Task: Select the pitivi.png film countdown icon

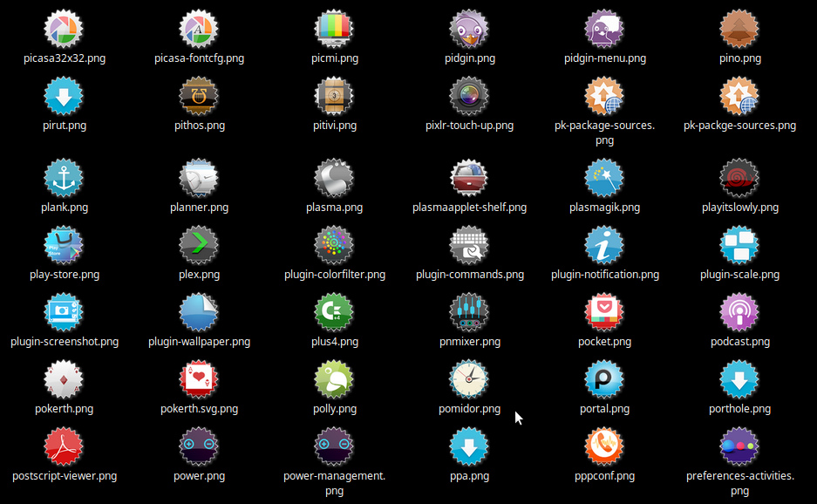Action: [334, 97]
